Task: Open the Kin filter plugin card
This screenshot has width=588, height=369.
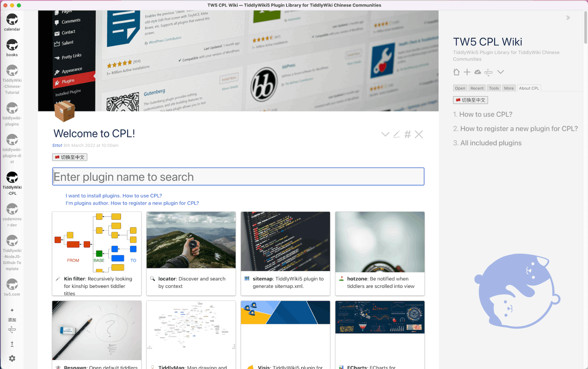Action: [97, 253]
